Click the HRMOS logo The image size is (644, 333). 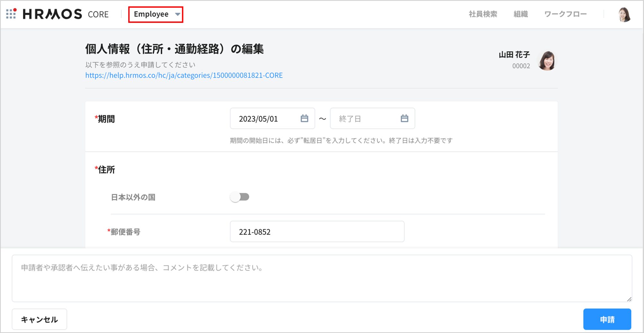pyautogui.click(x=52, y=14)
